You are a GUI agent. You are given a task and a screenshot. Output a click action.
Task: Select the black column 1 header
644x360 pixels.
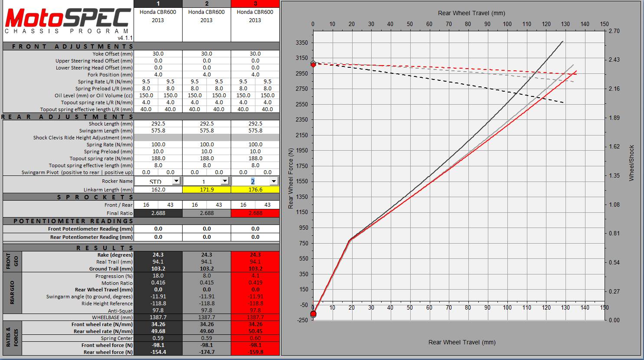pyautogui.click(x=158, y=3)
